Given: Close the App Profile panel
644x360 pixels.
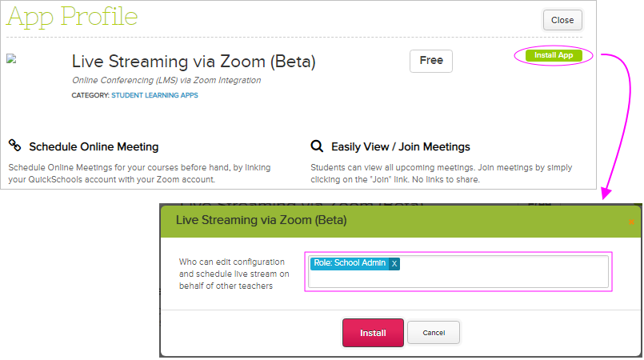Looking at the screenshot, I should (x=562, y=20).
